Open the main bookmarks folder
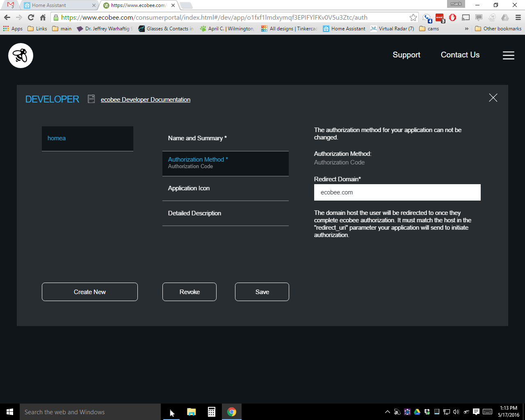525x420 pixels. click(x=62, y=29)
